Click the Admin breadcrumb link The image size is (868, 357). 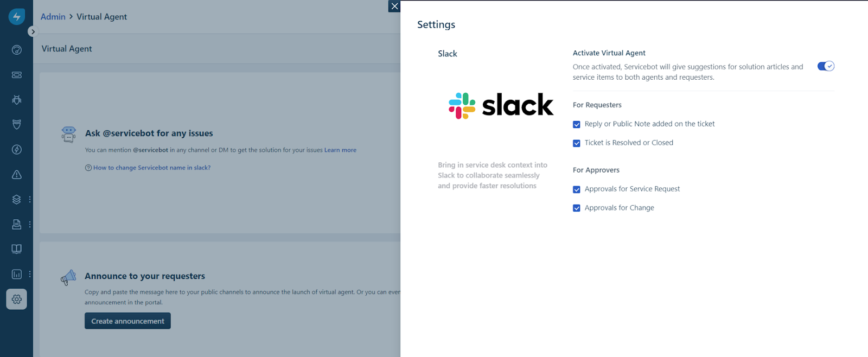click(x=53, y=17)
